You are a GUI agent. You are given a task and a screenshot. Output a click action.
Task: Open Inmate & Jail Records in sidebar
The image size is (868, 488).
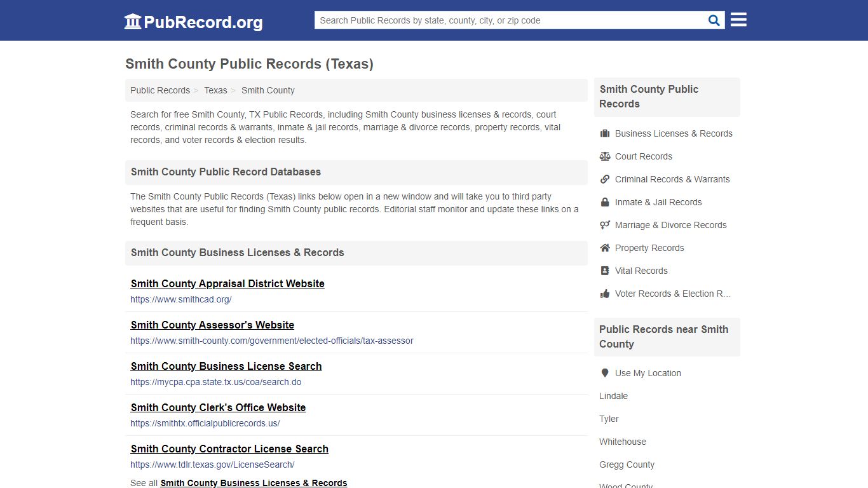(x=658, y=202)
